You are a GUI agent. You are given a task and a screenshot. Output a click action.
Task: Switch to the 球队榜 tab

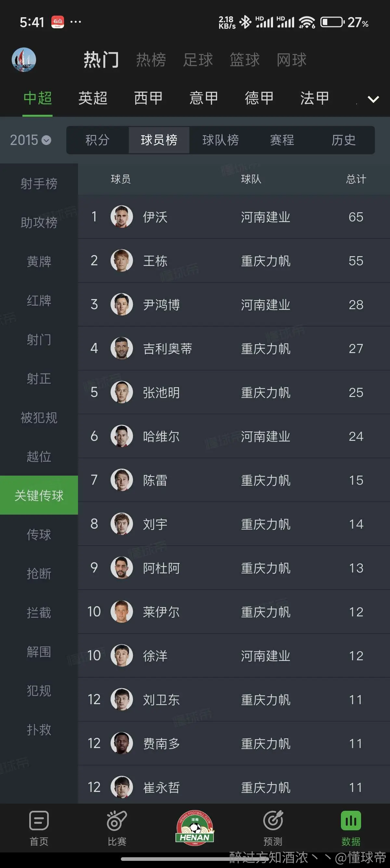pos(221,140)
